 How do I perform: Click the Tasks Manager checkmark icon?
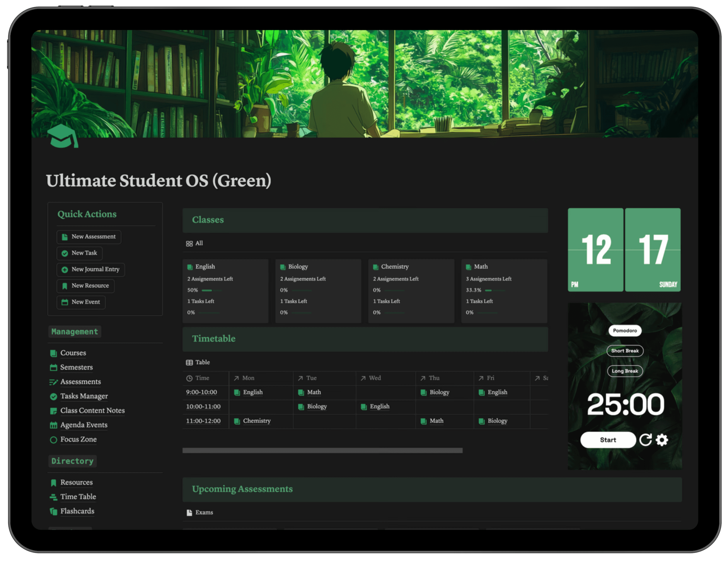54,397
